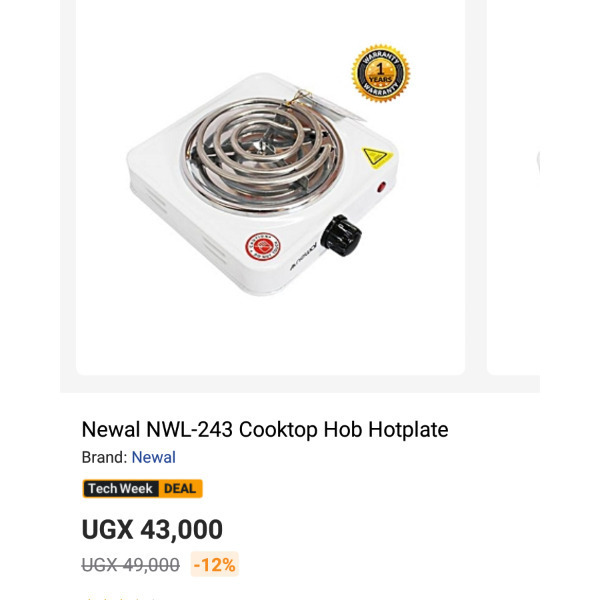Show the next product image card
This screenshot has width=600, height=600.
513,188
